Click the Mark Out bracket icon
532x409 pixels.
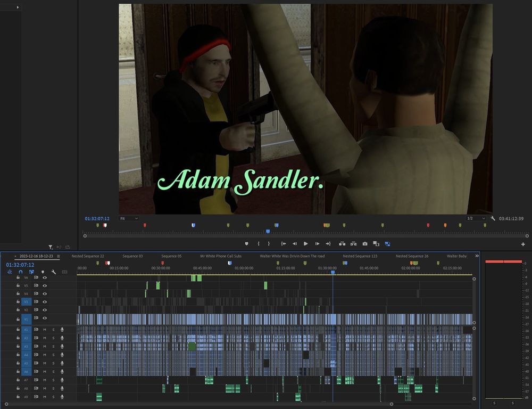tap(269, 243)
